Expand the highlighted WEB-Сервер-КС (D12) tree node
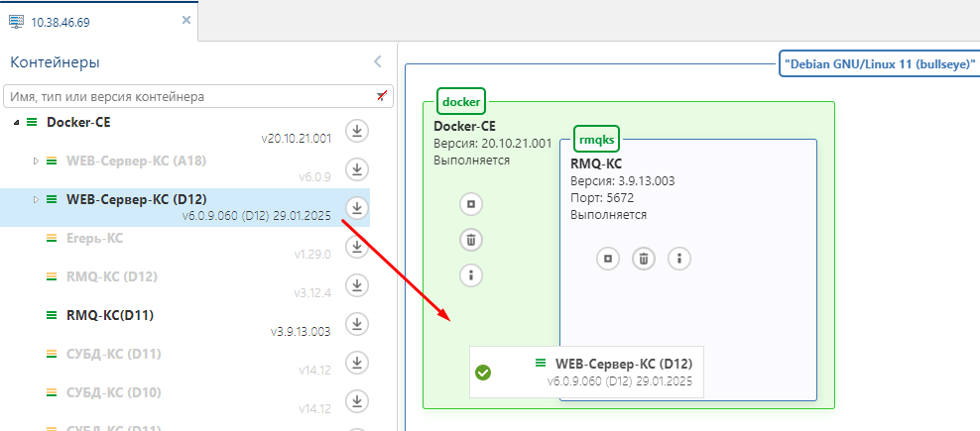Screen dimensions: 980x431 (x=36, y=199)
